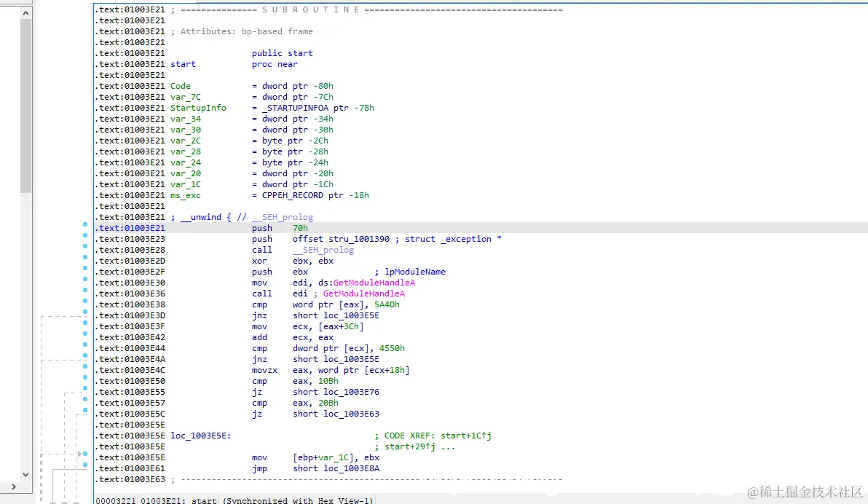Click status bar 'Synchronized with Hex View-1' text

tap(298, 500)
